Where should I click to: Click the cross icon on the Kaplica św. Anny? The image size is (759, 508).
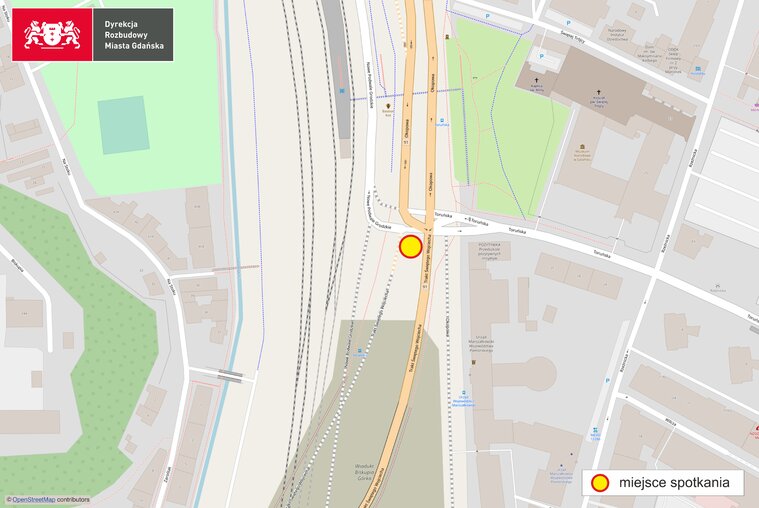tap(536, 80)
